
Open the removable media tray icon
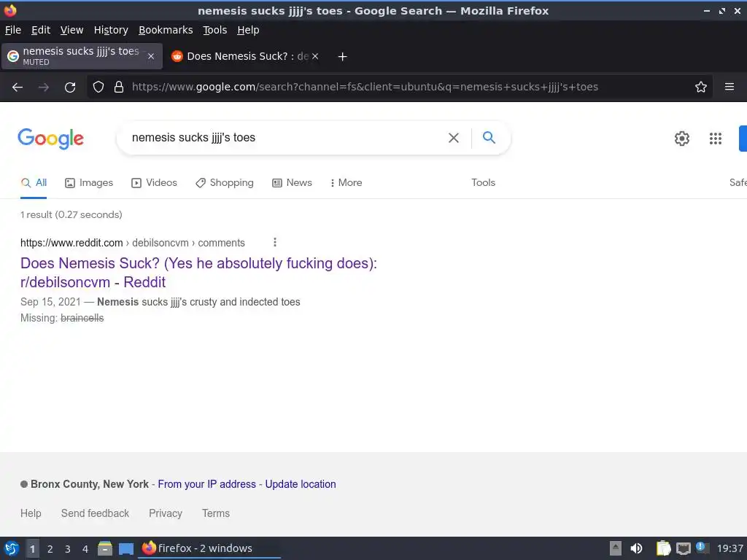tap(616, 548)
